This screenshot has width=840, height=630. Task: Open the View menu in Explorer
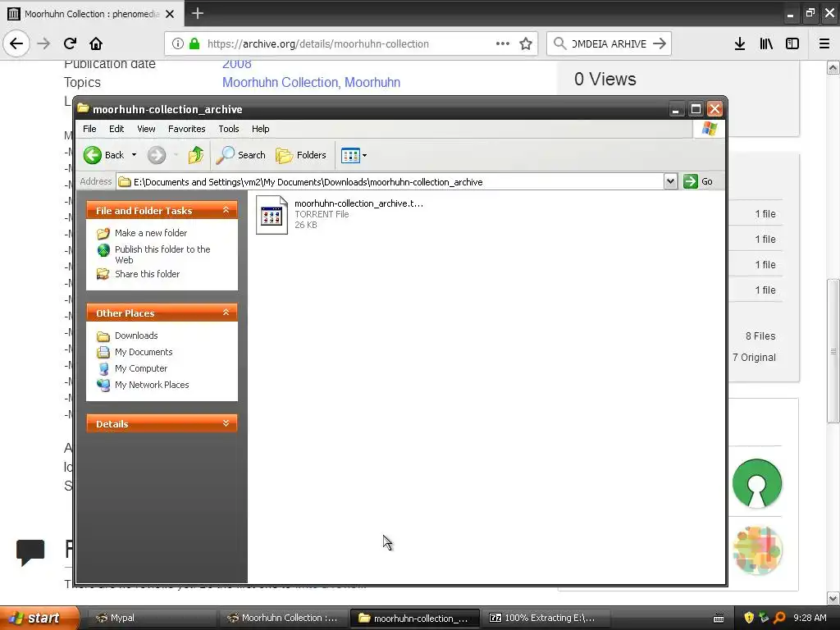pos(146,129)
